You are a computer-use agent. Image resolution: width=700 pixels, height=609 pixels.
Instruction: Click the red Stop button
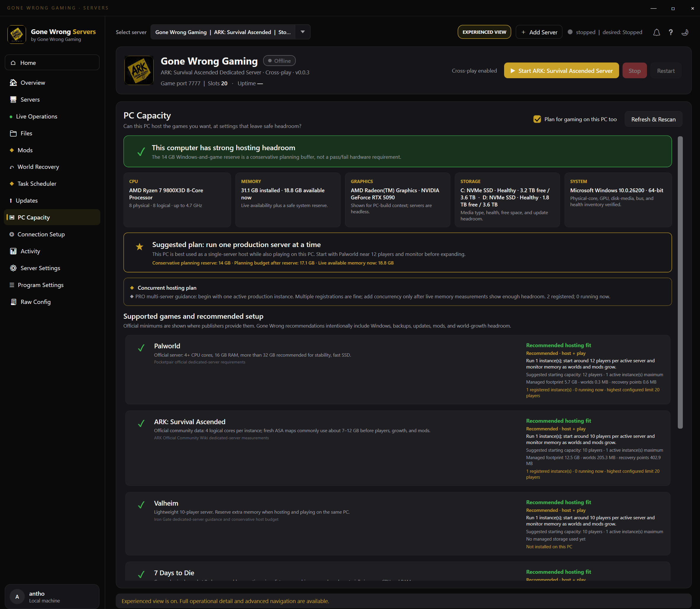(635, 71)
